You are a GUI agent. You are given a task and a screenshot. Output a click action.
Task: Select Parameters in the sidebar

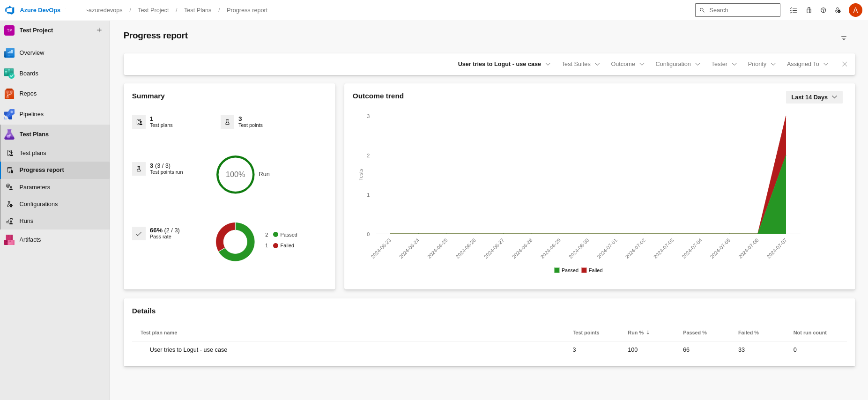(35, 187)
